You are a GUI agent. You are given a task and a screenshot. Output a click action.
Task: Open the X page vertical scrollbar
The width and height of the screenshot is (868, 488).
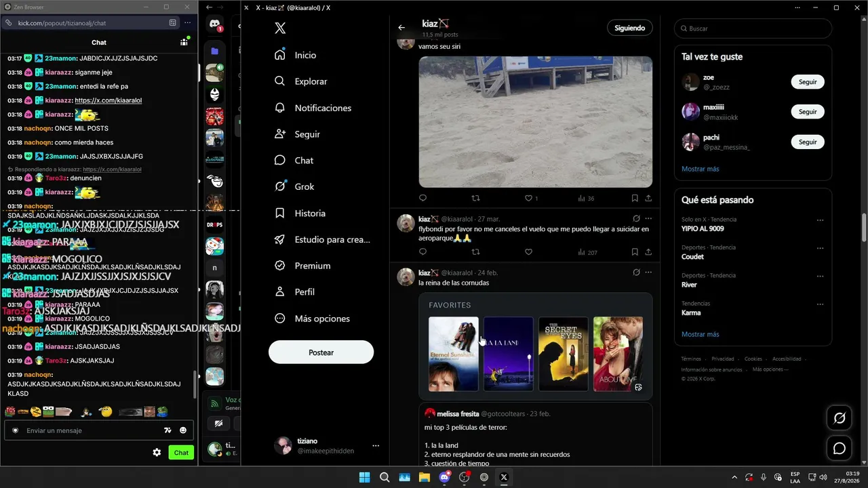(864, 227)
